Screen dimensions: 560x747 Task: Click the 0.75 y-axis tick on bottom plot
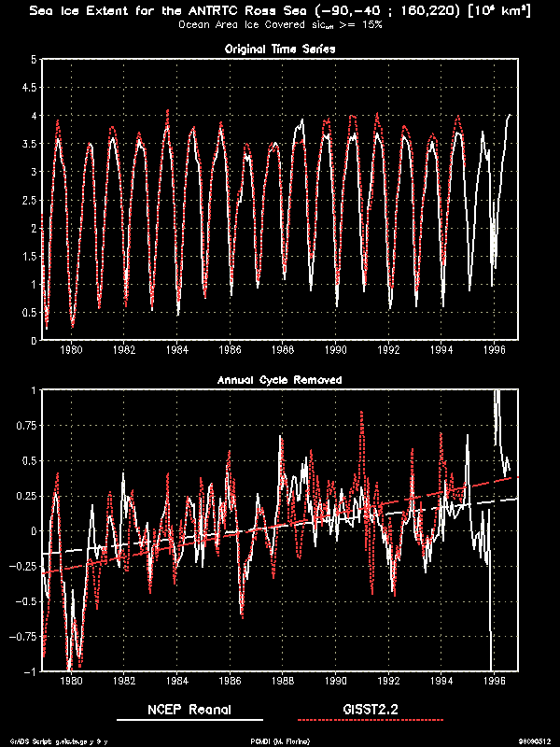25,426
